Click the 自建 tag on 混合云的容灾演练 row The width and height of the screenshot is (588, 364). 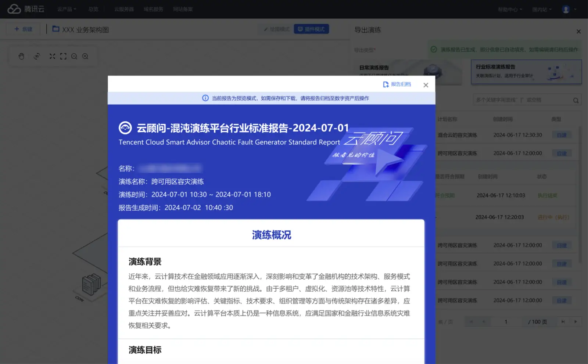(562, 135)
